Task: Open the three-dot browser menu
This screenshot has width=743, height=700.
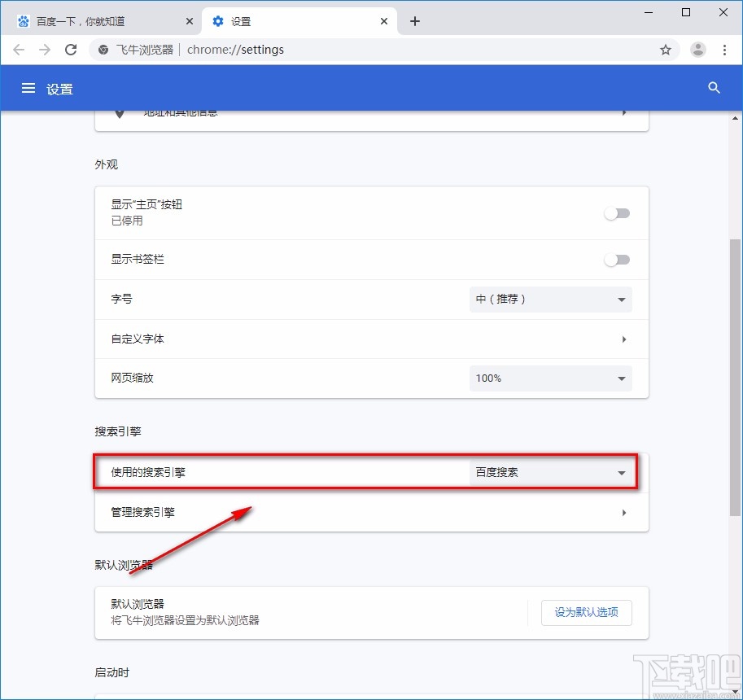Action: coord(726,50)
